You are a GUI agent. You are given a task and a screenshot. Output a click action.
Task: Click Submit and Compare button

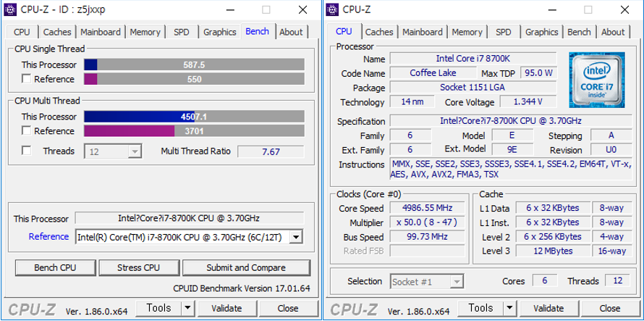click(246, 268)
